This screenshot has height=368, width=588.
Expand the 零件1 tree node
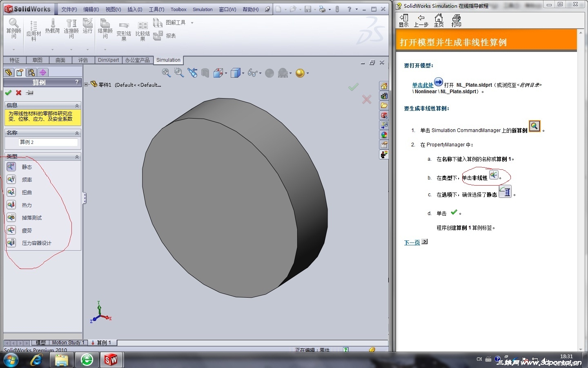coord(86,85)
